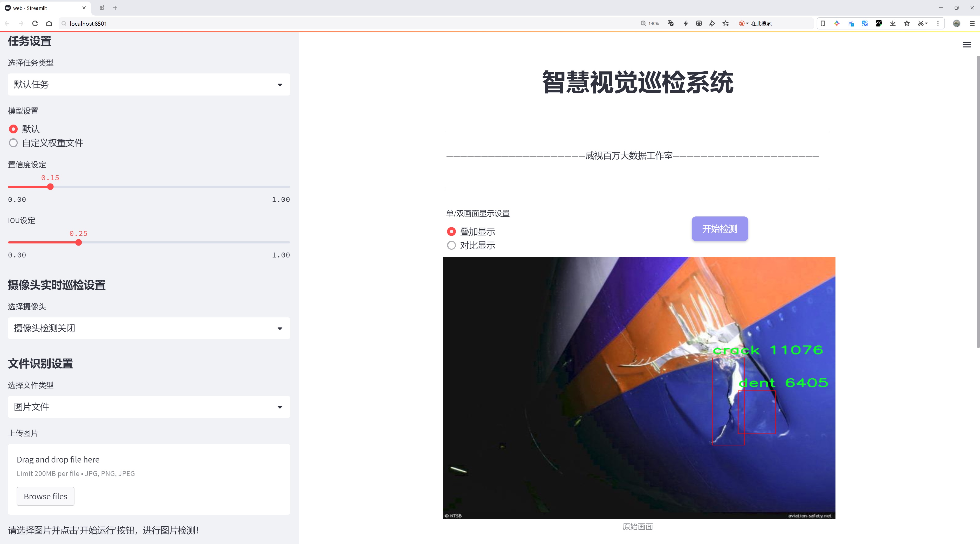Open the bookmarks star icon in toolbar
Image resolution: width=980 pixels, height=544 pixels.
(907, 23)
